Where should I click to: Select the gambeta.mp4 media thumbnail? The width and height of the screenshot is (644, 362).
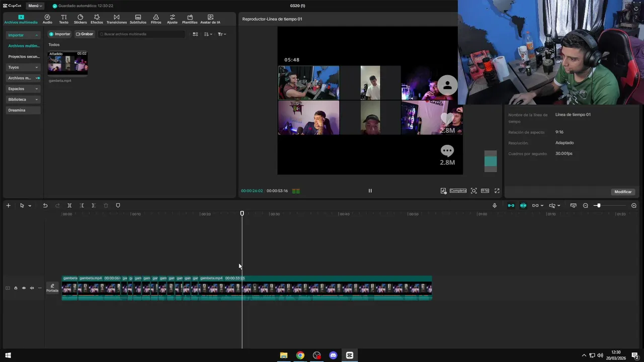point(67,63)
